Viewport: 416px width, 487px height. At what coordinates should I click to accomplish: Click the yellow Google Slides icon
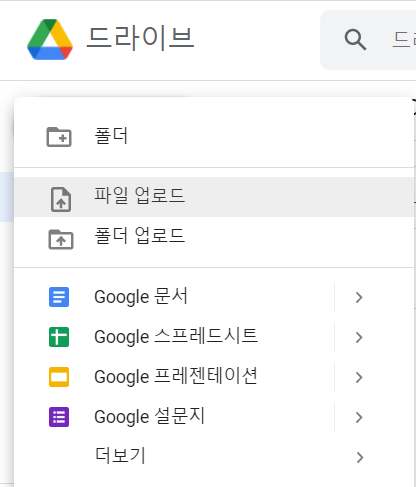coord(59,377)
